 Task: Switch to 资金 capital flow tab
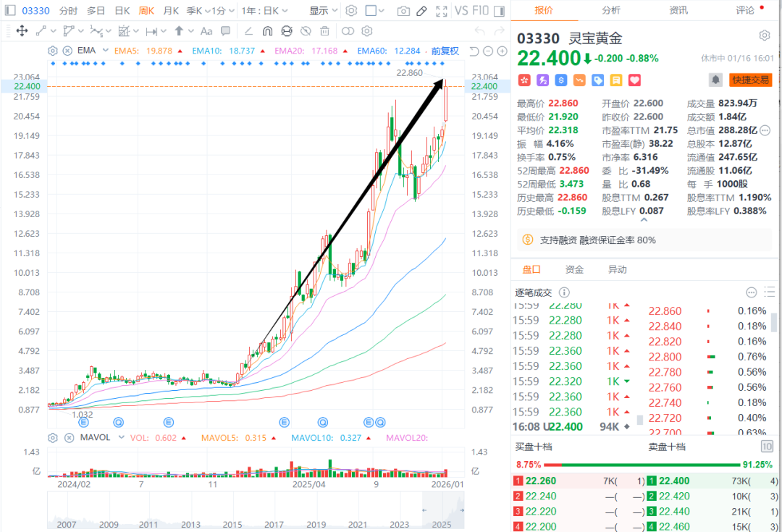574,270
